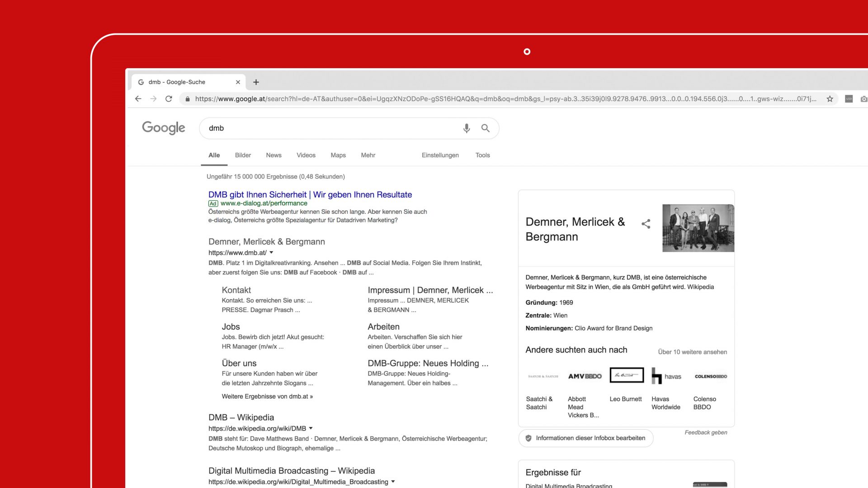868x488 pixels.
Task: Start voice search with the microphone icon
Action: tap(467, 128)
